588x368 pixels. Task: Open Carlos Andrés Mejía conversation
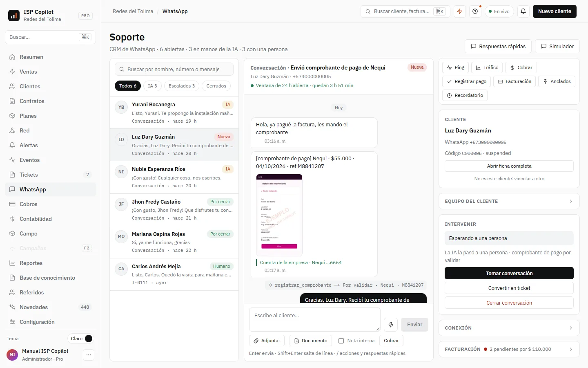point(174,274)
